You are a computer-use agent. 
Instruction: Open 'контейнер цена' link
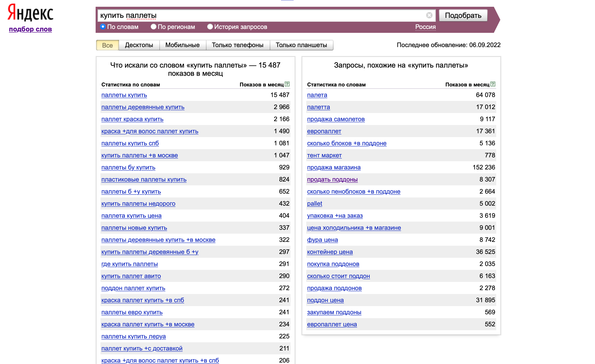point(330,252)
